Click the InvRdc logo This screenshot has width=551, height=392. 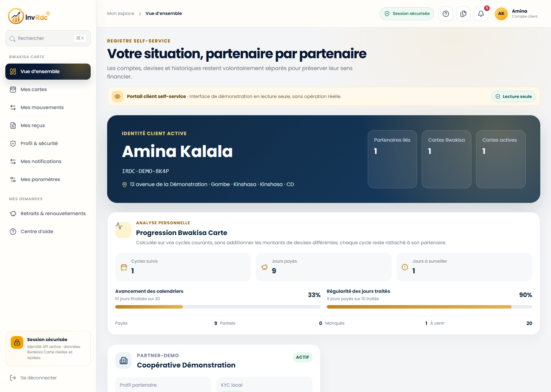(x=29, y=16)
